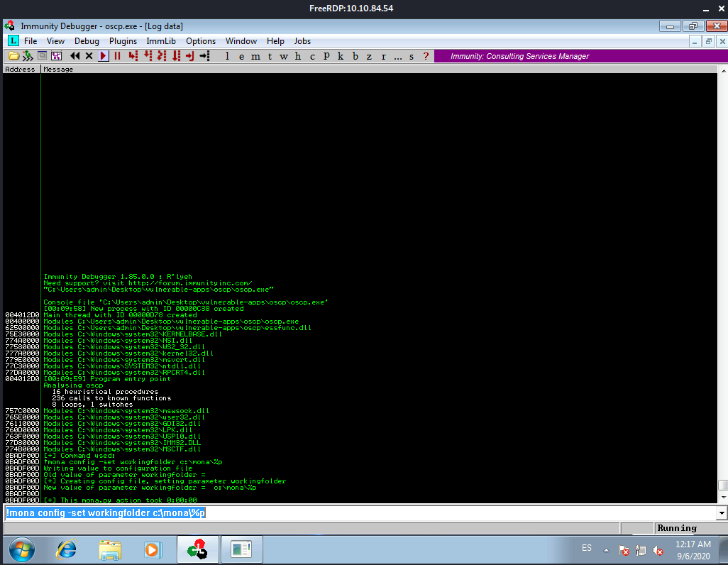Click the mona command input field
This screenshot has height=565, width=728.
(360, 512)
